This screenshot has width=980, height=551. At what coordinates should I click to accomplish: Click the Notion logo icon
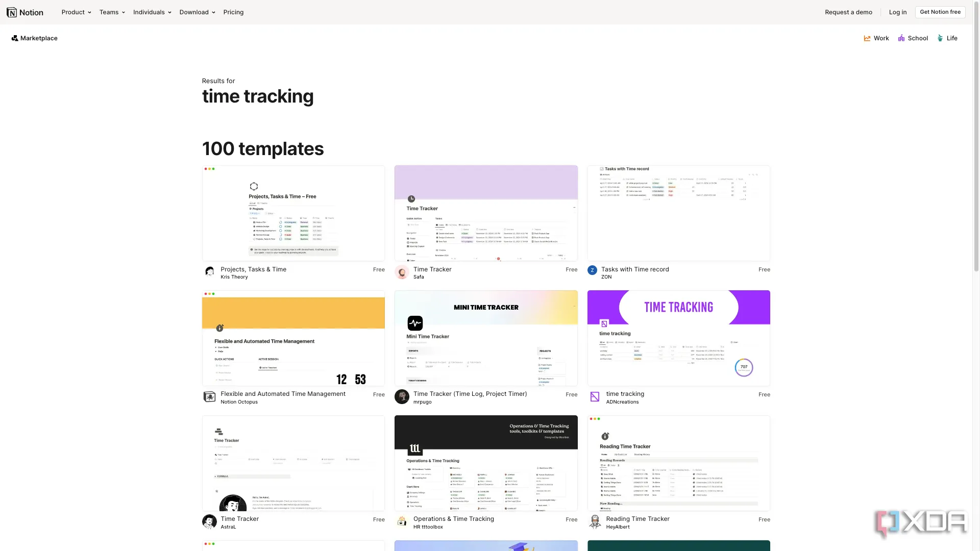pos(12,12)
